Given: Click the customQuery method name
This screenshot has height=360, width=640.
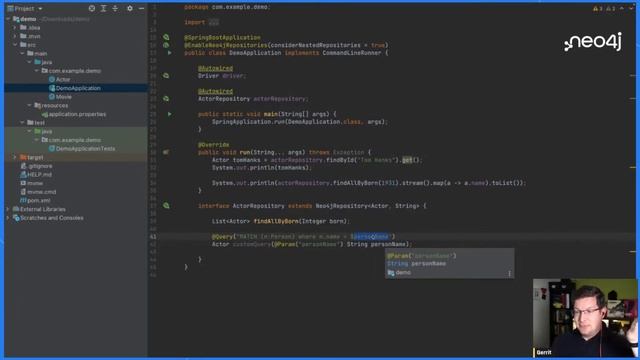Looking at the screenshot, I should point(252,244).
